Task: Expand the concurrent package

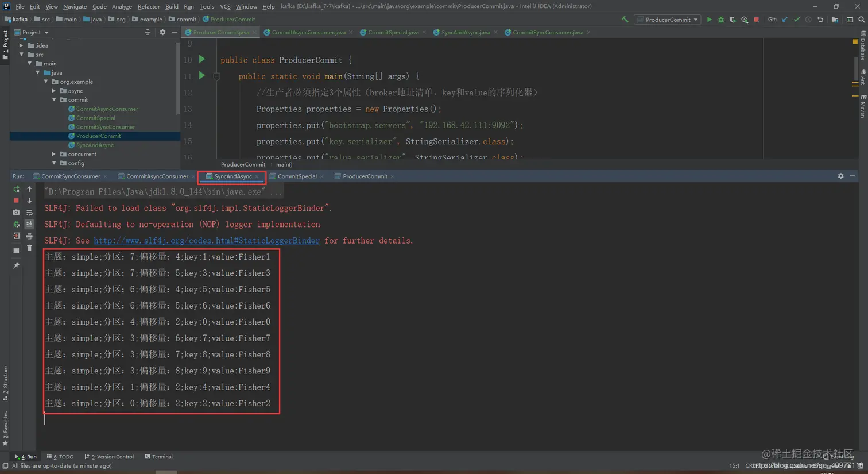Action: [54, 154]
